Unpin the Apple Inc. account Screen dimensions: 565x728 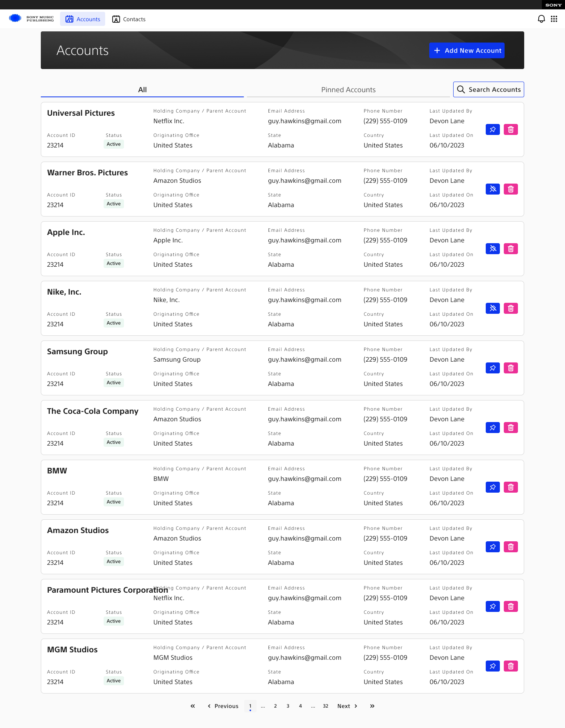click(x=493, y=249)
